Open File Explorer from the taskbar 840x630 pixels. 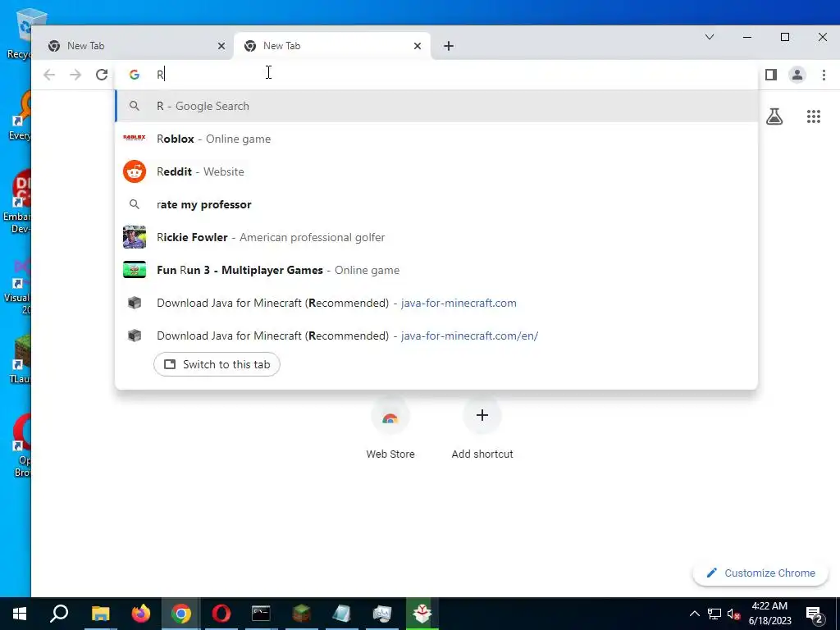(100, 614)
